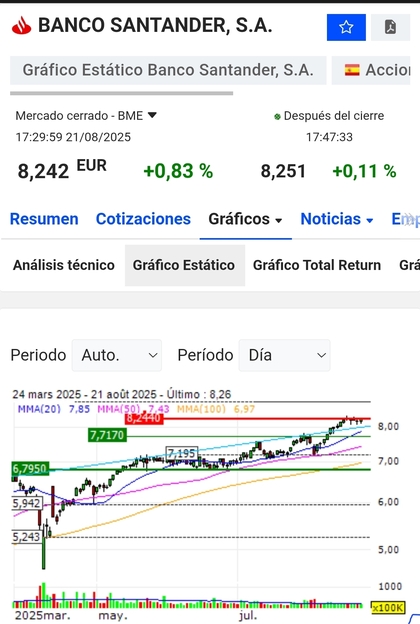The height and width of the screenshot is (624, 420).
Task: Click the scroll-right arrows beside the tabs
Action: click(410, 220)
